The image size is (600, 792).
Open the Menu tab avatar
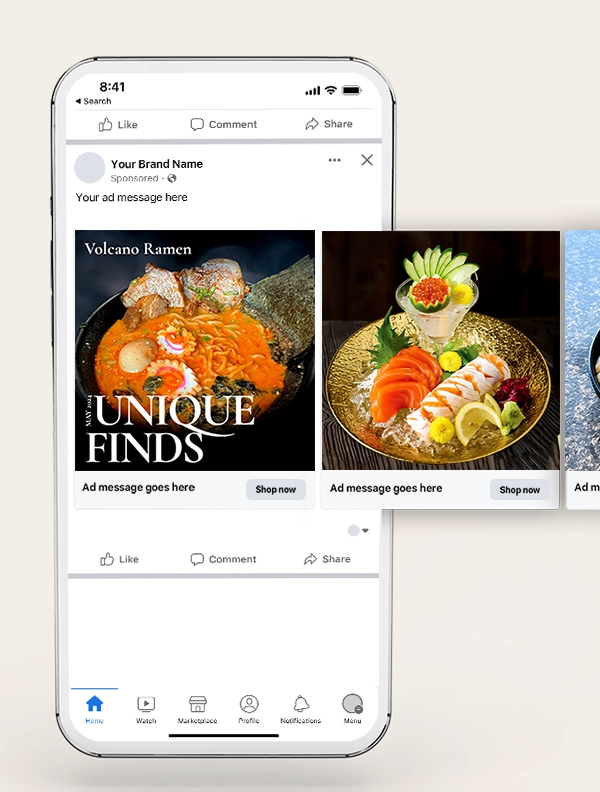click(x=353, y=703)
